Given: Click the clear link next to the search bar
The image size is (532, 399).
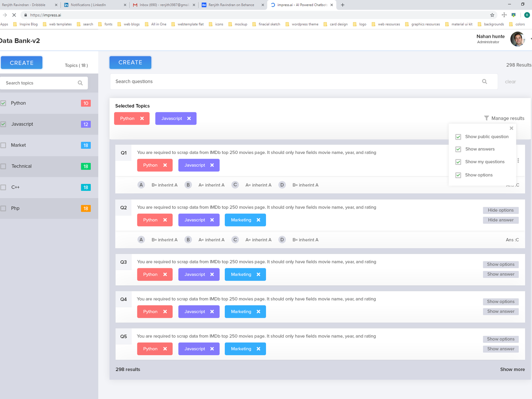Looking at the screenshot, I should coord(510,81).
